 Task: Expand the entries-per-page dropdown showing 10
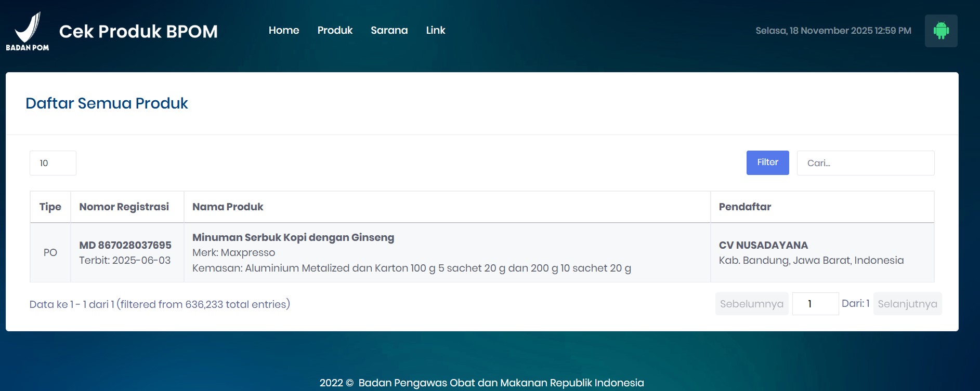coord(53,163)
